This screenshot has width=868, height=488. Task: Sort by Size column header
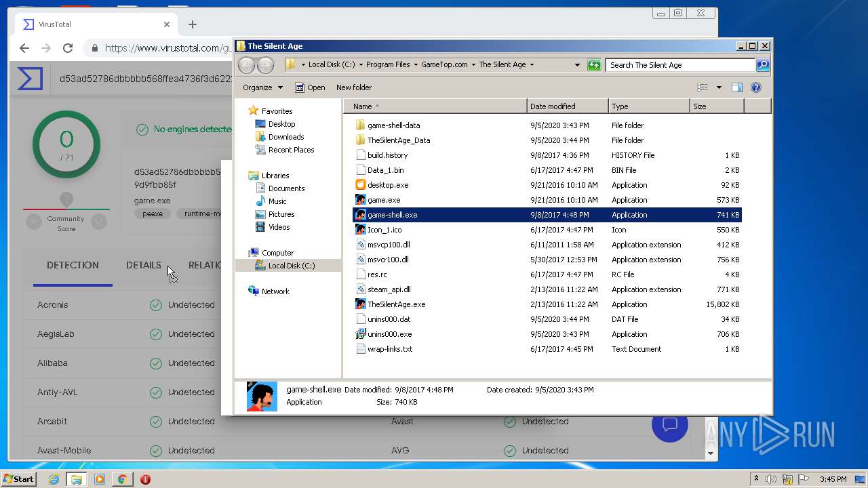tap(717, 106)
